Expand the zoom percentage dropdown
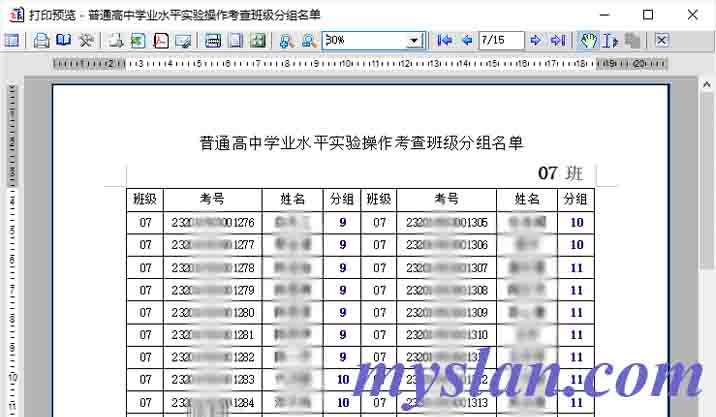The width and height of the screenshot is (716, 417). (x=414, y=40)
